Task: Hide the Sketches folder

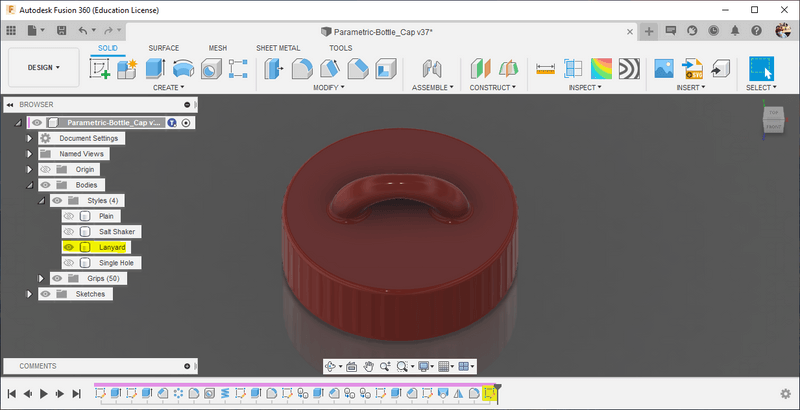Action: [45, 294]
